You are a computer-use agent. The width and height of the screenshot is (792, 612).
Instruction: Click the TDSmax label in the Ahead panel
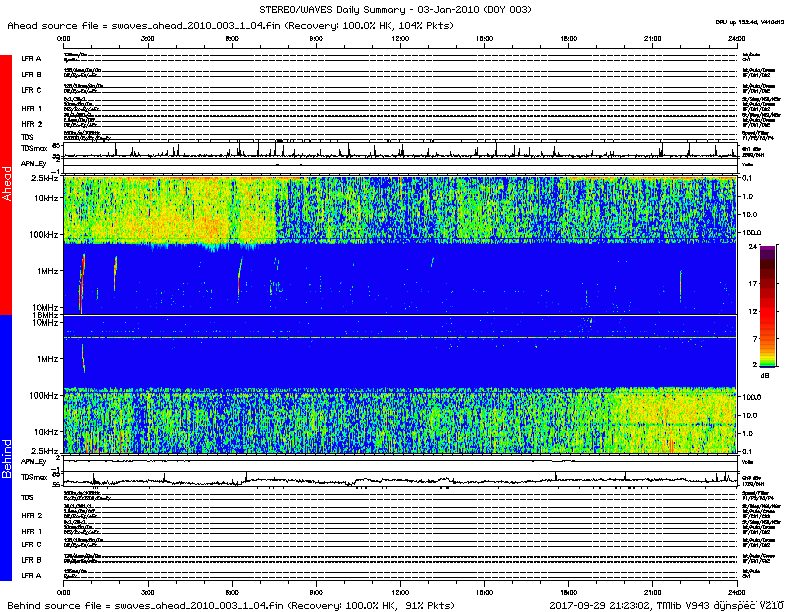coord(32,148)
